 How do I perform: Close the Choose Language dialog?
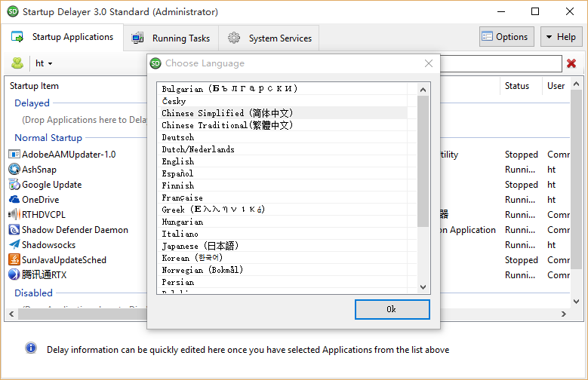pos(429,63)
